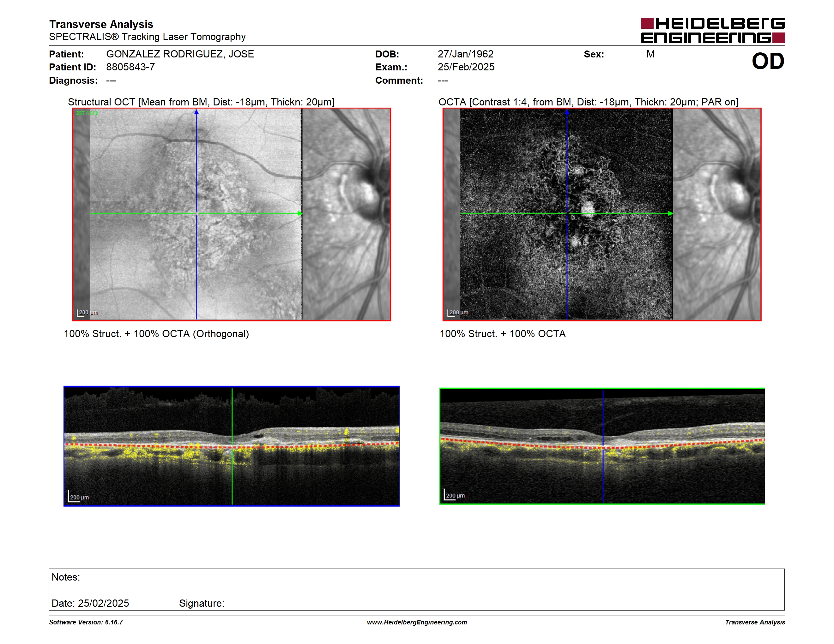The width and height of the screenshot is (834, 644).
Task: Click the OD eye label
Action: coord(768,61)
